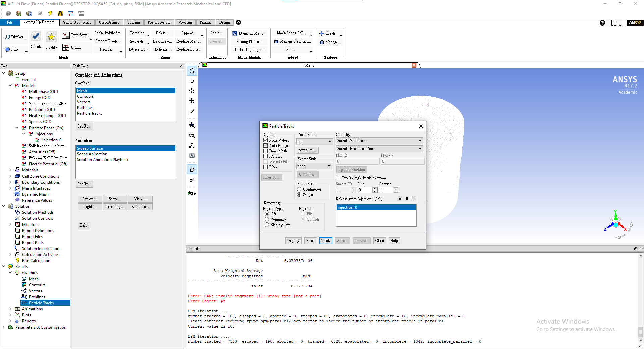Switch to the Solving tab
Screen dimensions: 644x349
[x=133, y=22]
